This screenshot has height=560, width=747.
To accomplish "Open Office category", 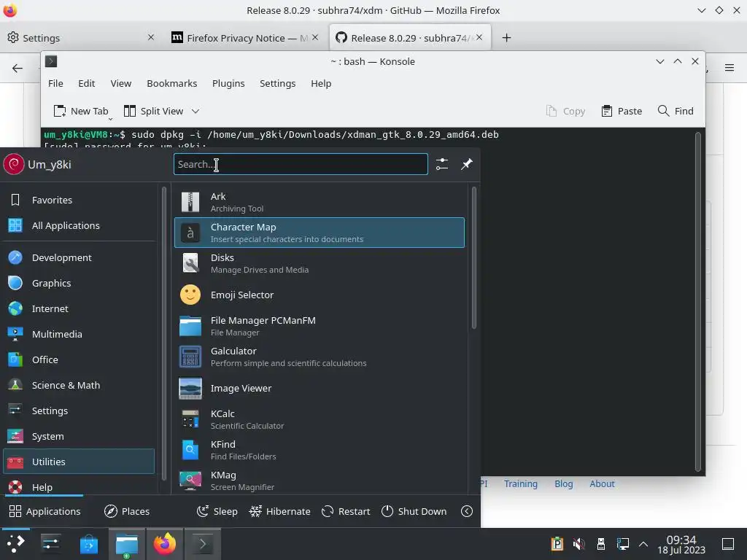I will click(79, 359).
